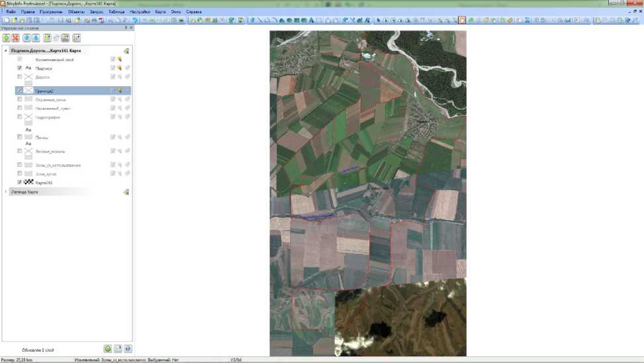The height and width of the screenshot is (363, 644).
Task: Toggle editable icon for Подписи layer
Action: pyautogui.click(x=113, y=68)
